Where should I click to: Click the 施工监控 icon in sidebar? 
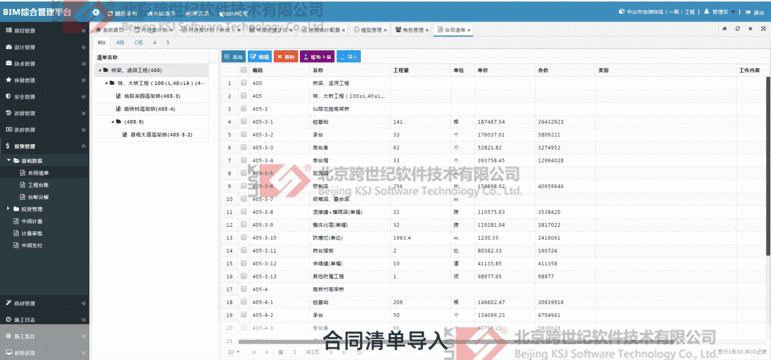[x=8, y=336]
